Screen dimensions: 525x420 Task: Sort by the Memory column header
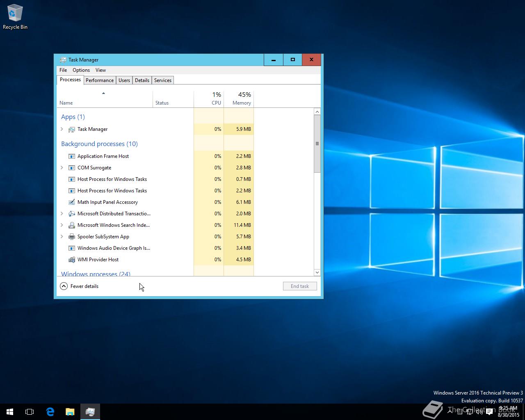pyautogui.click(x=239, y=99)
